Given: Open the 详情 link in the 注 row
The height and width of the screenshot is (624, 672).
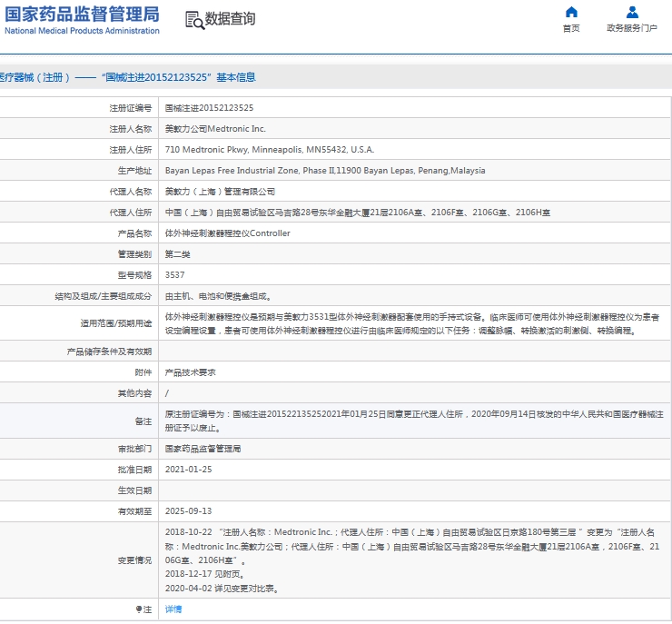Looking at the screenshot, I should [x=173, y=609].
